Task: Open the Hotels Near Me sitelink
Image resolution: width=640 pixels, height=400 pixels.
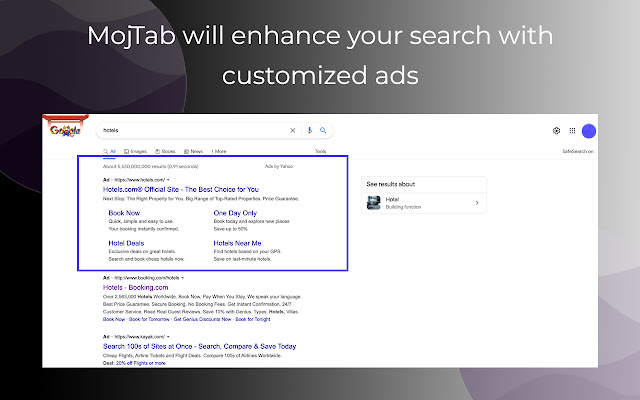Action: tap(237, 243)
